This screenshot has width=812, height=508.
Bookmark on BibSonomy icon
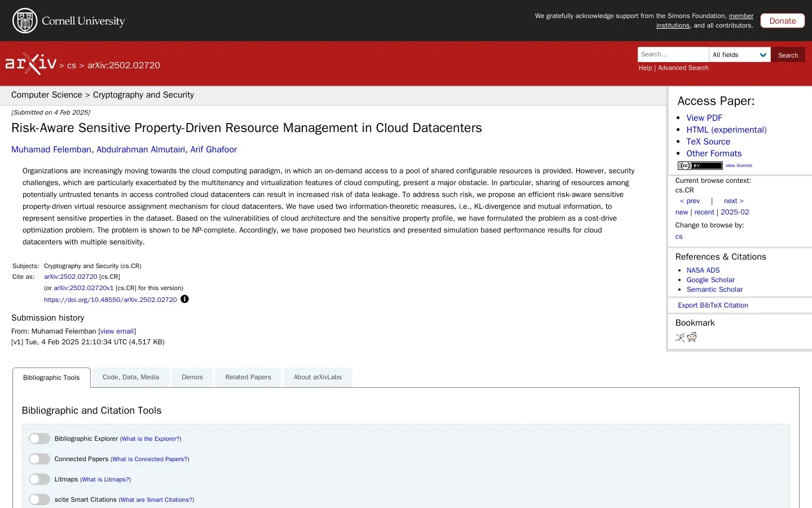click(680, 338)
